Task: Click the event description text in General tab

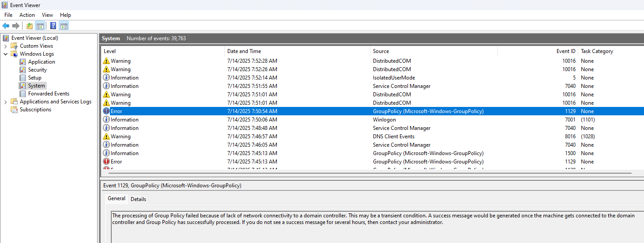Action: pyautogui.click(x=373, y=219)
